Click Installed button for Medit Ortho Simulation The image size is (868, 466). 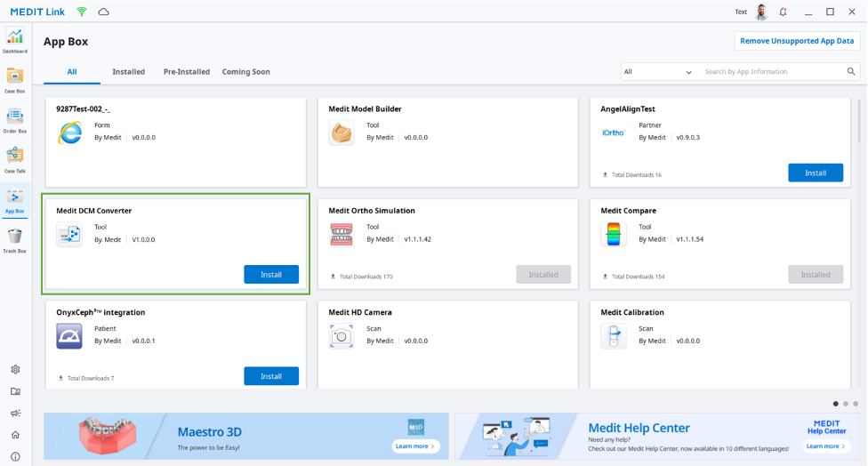coord(543,275)
